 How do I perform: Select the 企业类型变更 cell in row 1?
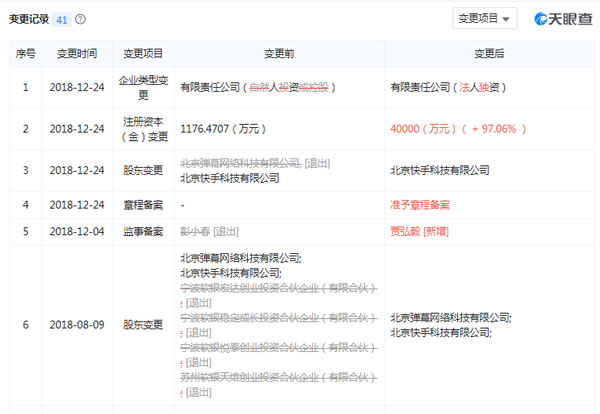pos(143,88)
